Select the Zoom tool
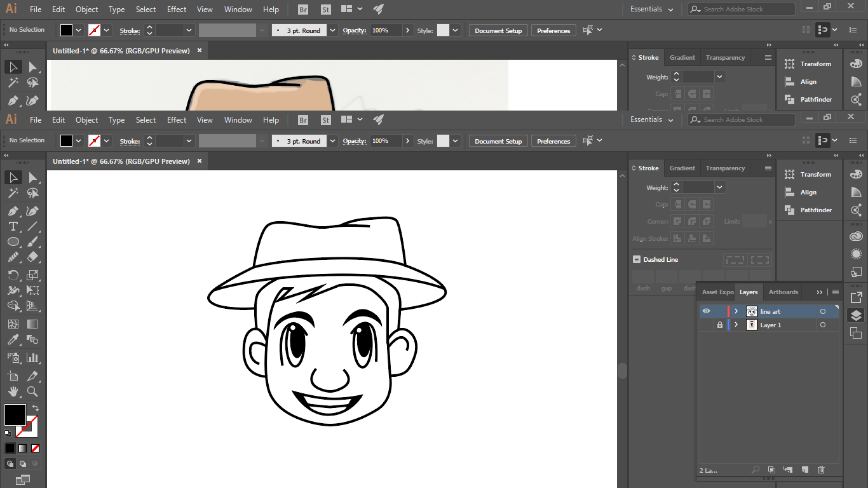 (x=33, y=391)
